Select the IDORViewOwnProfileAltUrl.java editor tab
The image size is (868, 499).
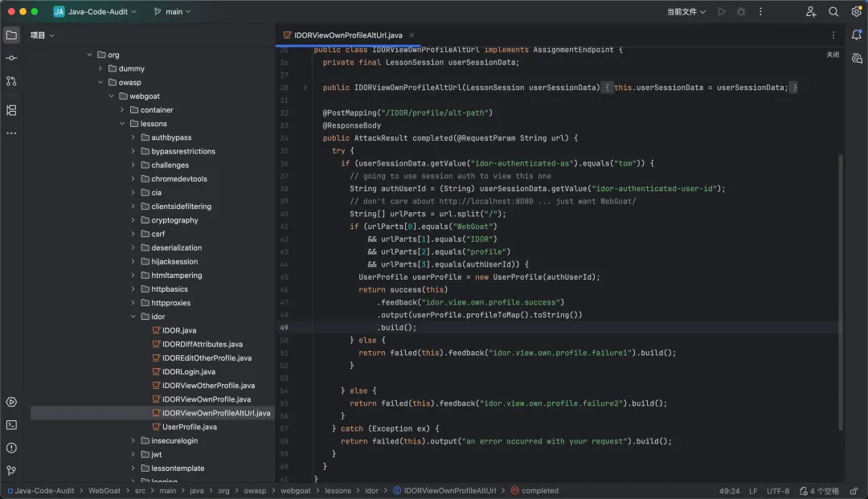[x=348, y=35]
